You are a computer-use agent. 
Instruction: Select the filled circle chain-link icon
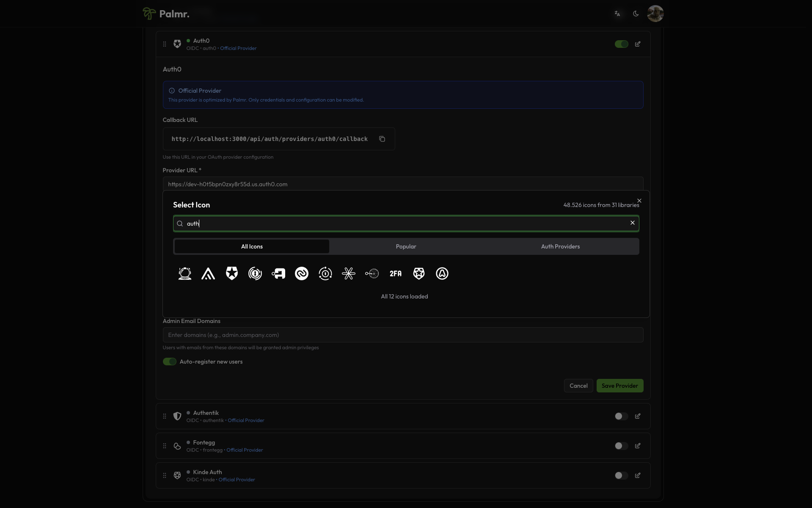[302, 273]
